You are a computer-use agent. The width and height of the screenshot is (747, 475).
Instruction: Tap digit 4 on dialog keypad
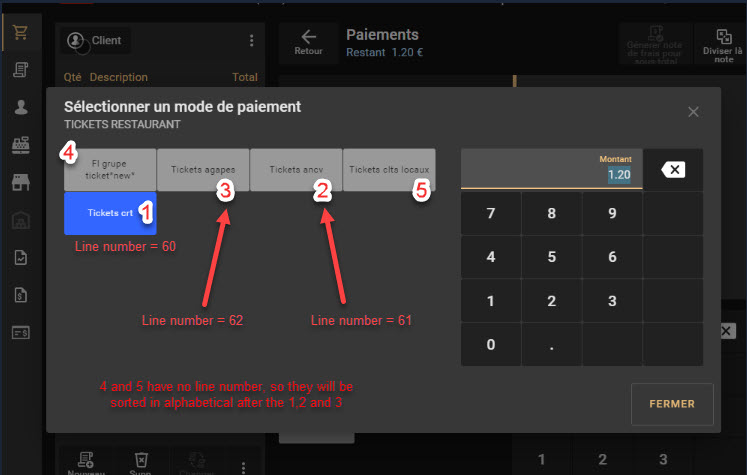pyautogui.click(x=491, y=257)
